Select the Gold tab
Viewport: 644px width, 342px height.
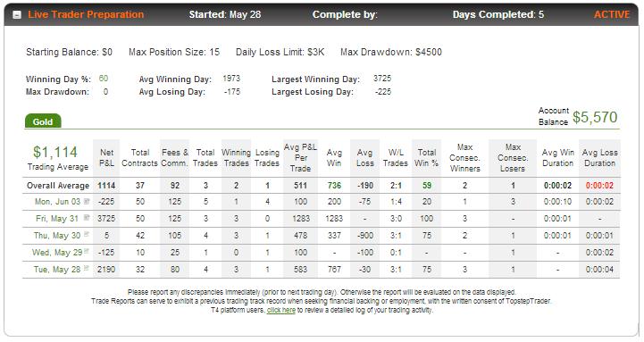tap(43, 121)
